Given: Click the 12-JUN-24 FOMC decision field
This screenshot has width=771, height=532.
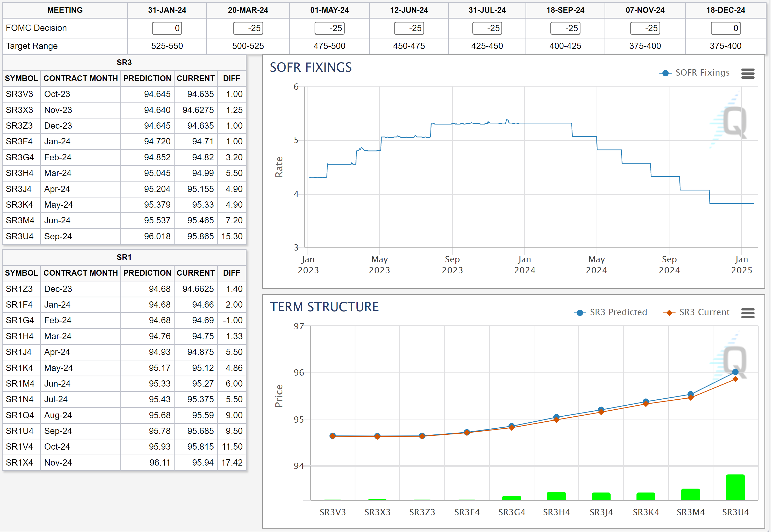Looking at the screenshot, I should click(409, 28).
